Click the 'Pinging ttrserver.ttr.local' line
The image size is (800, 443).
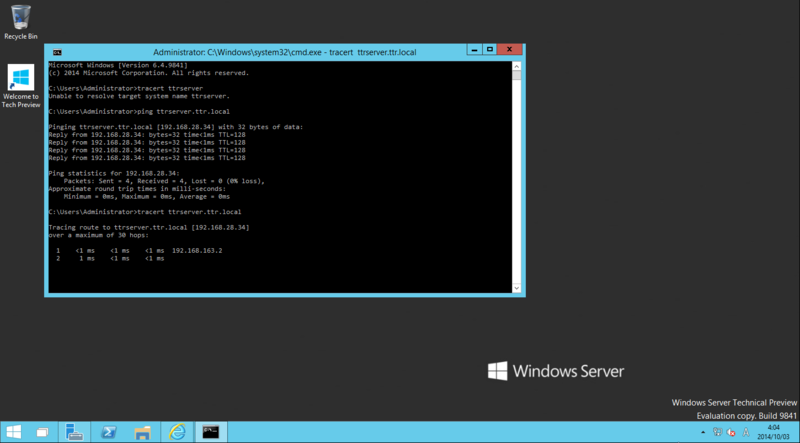coord(176,127)
